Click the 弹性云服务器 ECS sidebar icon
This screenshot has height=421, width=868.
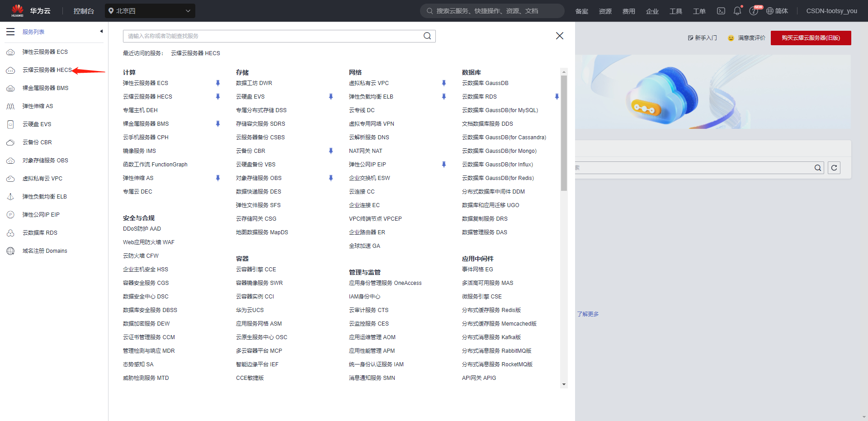(x=10, y=52)
